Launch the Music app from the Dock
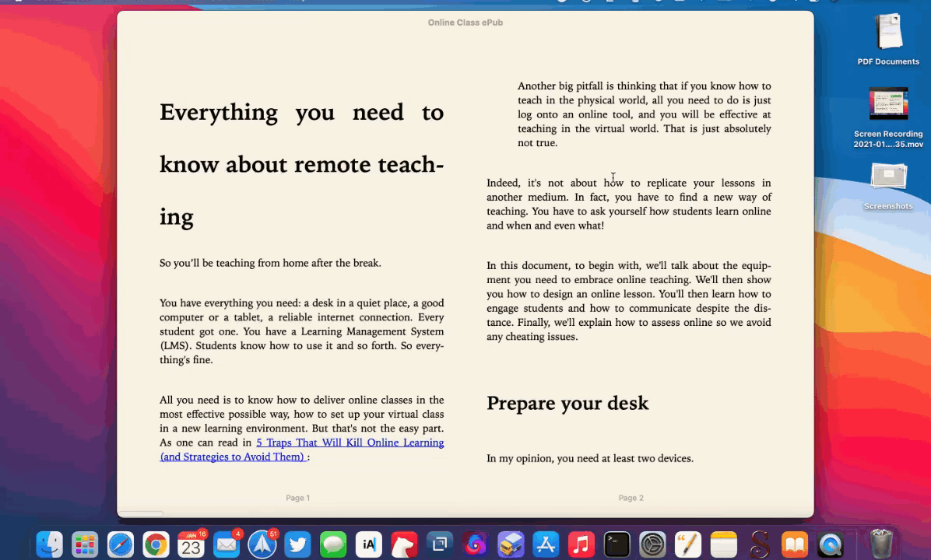This screenshot has height=560, width=931. coord(581,545)
